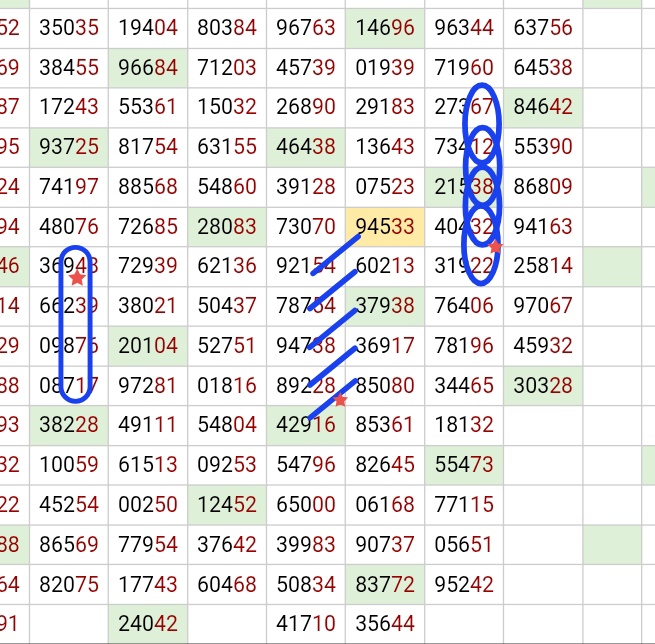Select the cell showing 71203

[x=227, y=68]
